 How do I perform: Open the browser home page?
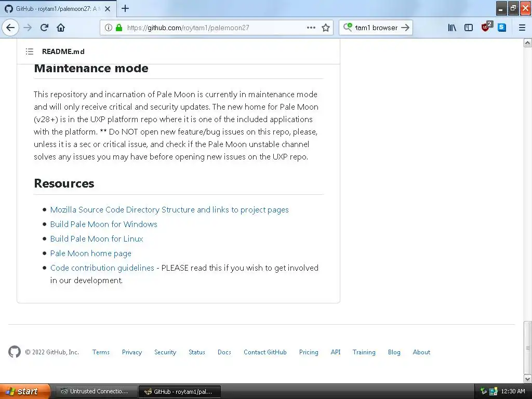tap(61, 28)
